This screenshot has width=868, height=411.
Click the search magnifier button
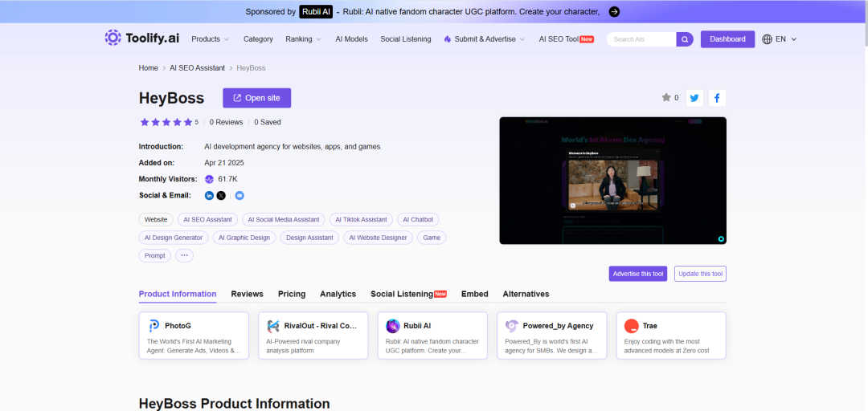pyautogui.click(x=685, y=39)
